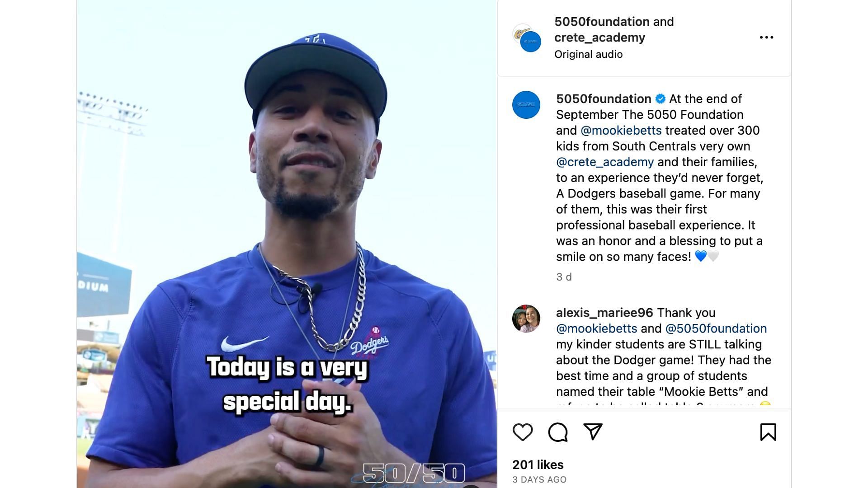Save post with bookmark icon
This screenshot has width=868, height=488.
(x=768, y=432)
